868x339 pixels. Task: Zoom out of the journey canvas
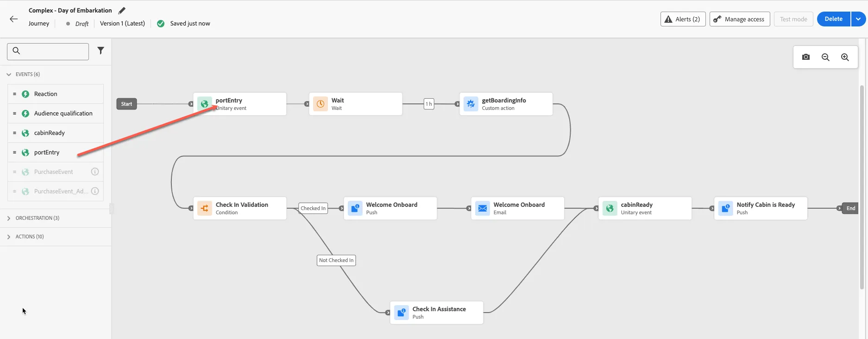[x=825, y=57]
